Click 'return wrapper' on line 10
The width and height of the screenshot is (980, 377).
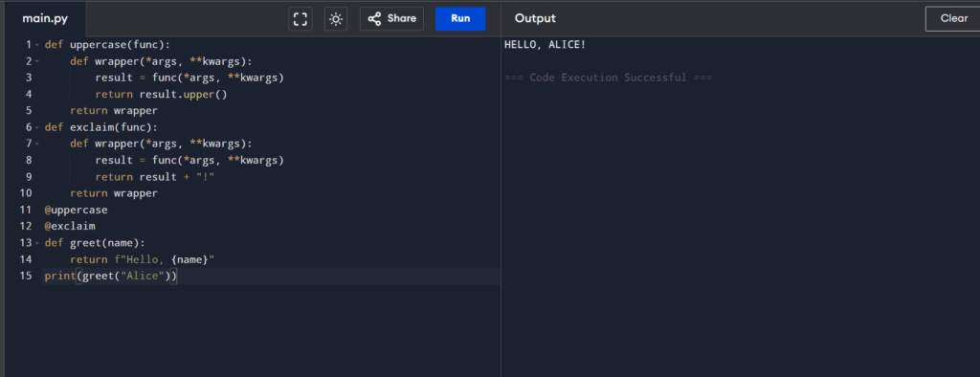(114, 193)
